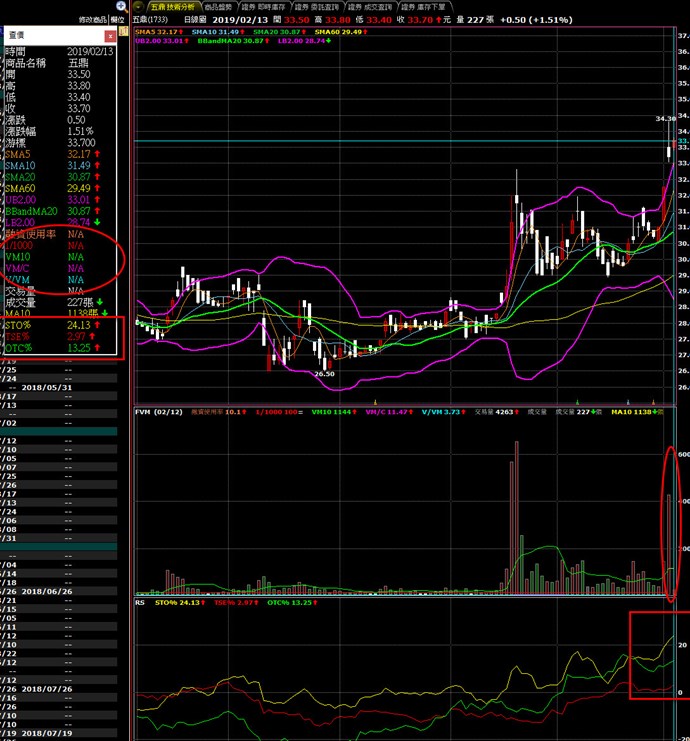Viewport: 690px width, 741px height.
Task: Click the 34.30 high price marker
Action: (666, 118)
